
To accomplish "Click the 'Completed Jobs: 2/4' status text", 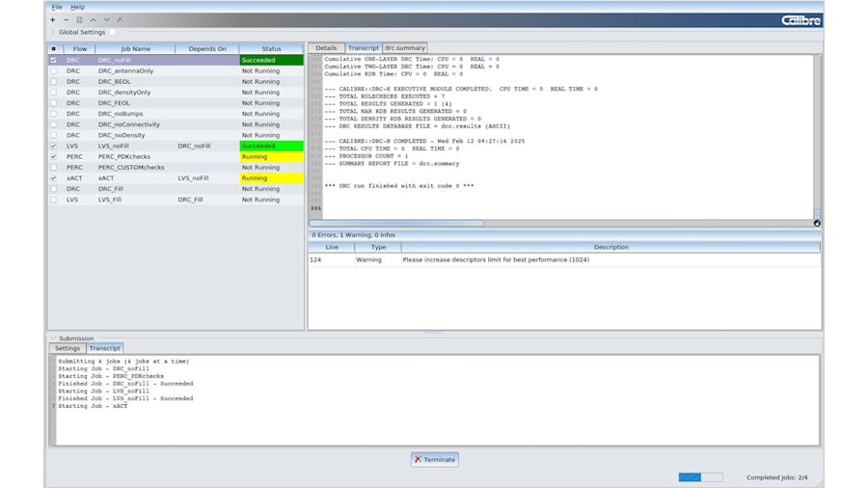I will point(776,477).
